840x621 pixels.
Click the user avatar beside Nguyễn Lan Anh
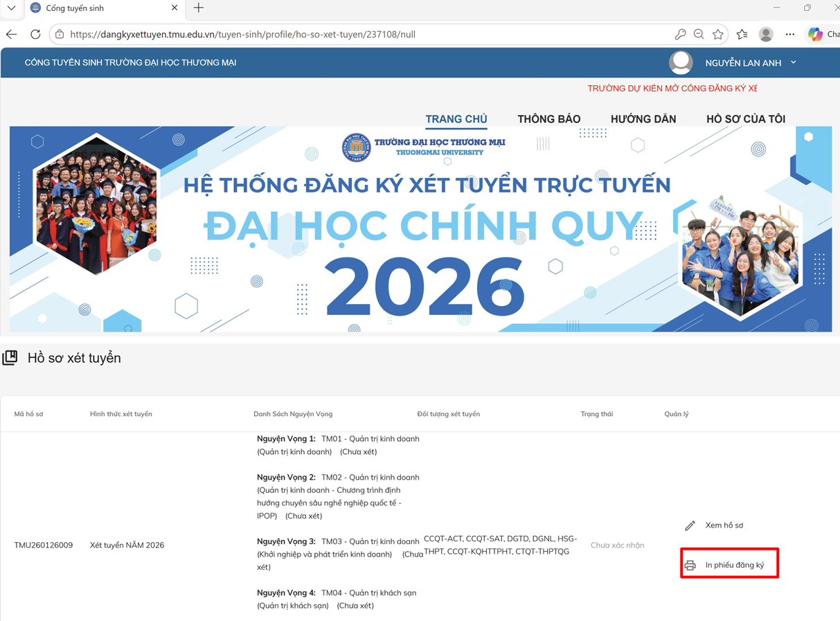tap(681, 62)
